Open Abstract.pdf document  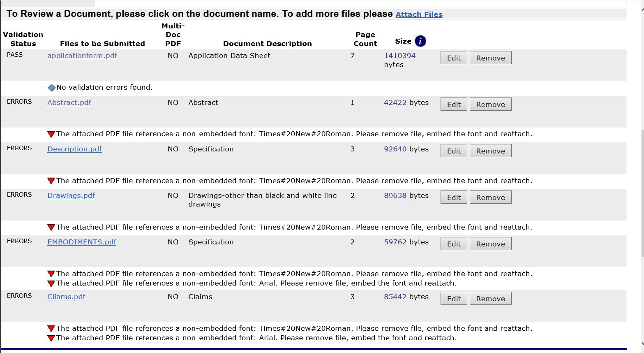[69, 102]
